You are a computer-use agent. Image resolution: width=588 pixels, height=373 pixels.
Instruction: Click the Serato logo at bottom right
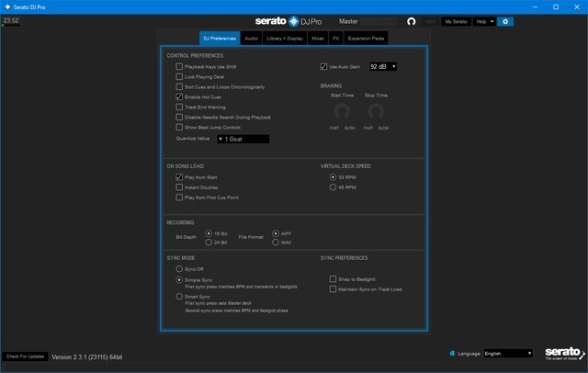tap(561, 353)
